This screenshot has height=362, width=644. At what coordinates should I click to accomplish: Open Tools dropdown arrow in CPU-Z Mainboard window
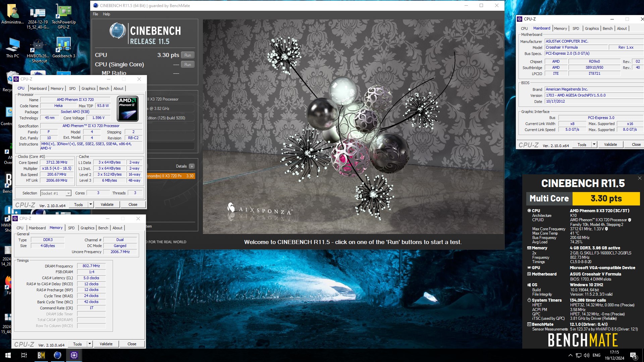point(594,144)
